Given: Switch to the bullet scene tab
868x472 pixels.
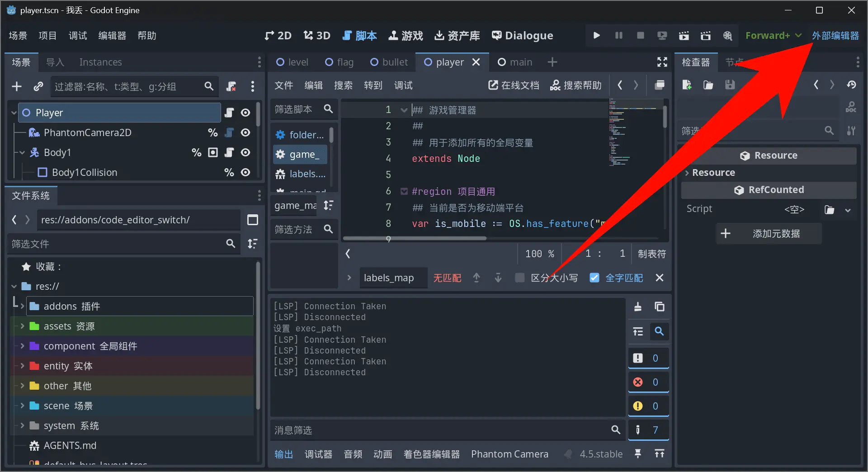Looking at the screenshot, I should pyautogui.click(x=389, y=62).
